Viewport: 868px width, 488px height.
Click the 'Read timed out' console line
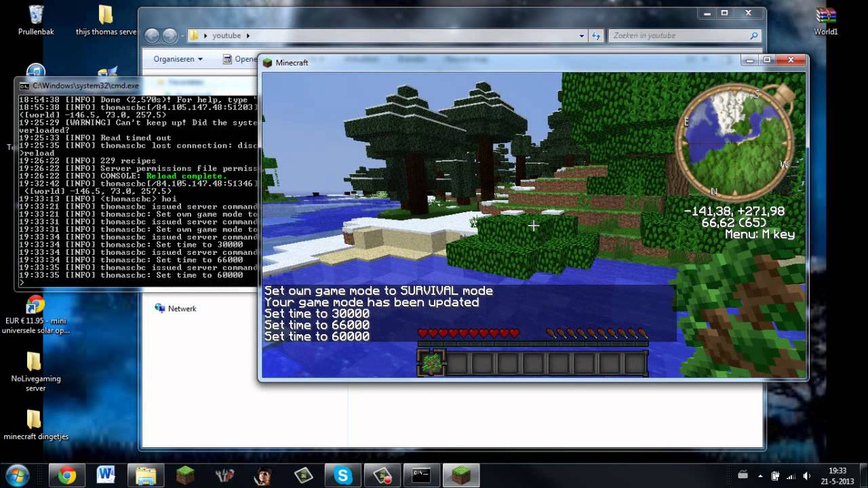pos(136,138)
